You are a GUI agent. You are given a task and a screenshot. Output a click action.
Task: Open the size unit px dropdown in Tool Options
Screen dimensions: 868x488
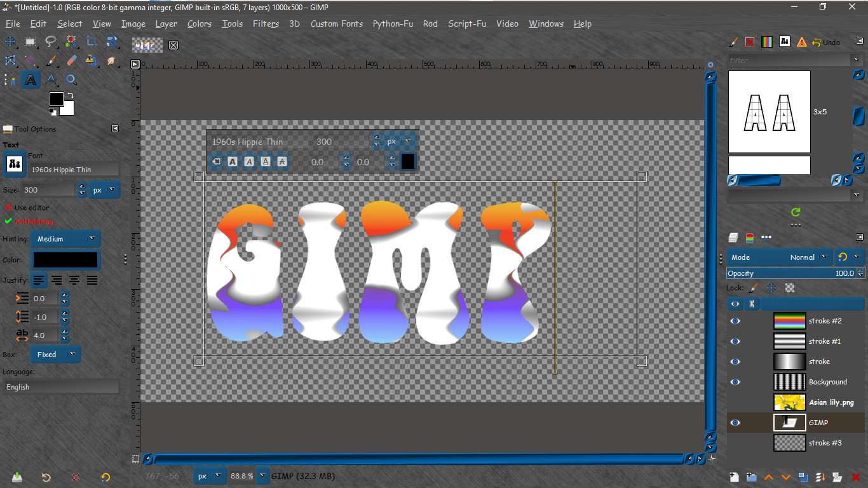(104, 190)
